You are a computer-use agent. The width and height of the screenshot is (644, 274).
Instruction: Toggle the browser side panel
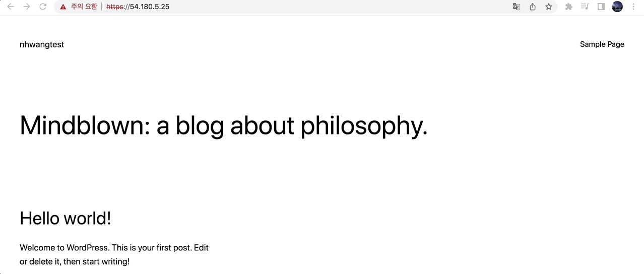click(601, 7)
